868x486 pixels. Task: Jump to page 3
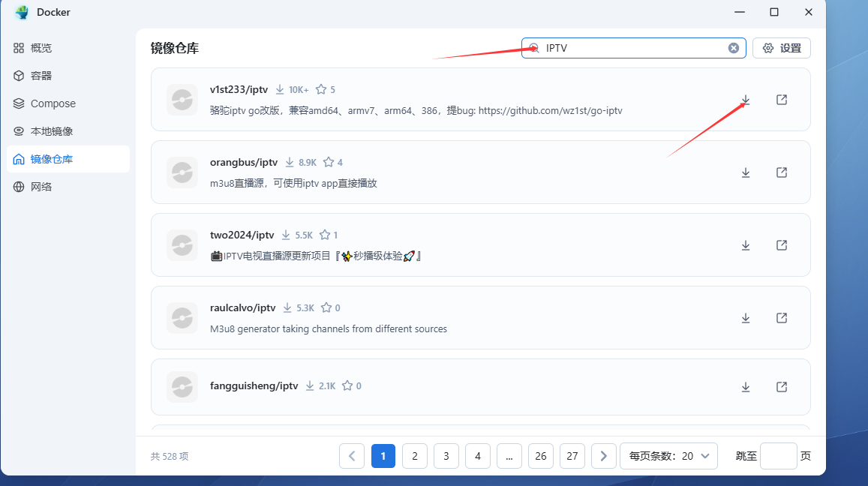446,456
